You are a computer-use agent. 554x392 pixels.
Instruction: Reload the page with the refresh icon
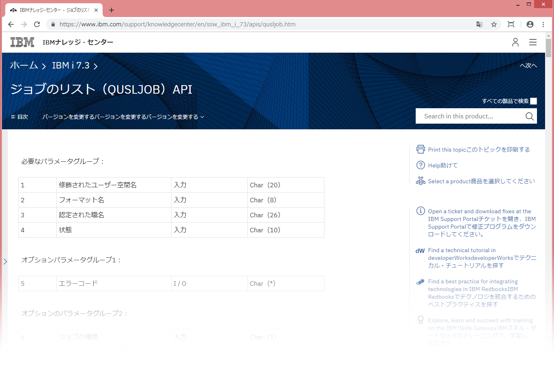(37, 24)
